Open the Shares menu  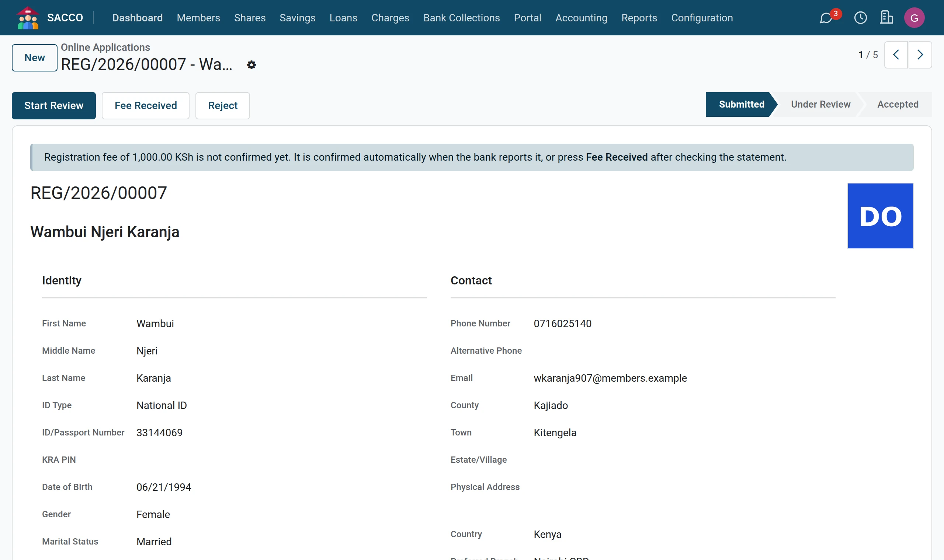(x=250, y=18)
